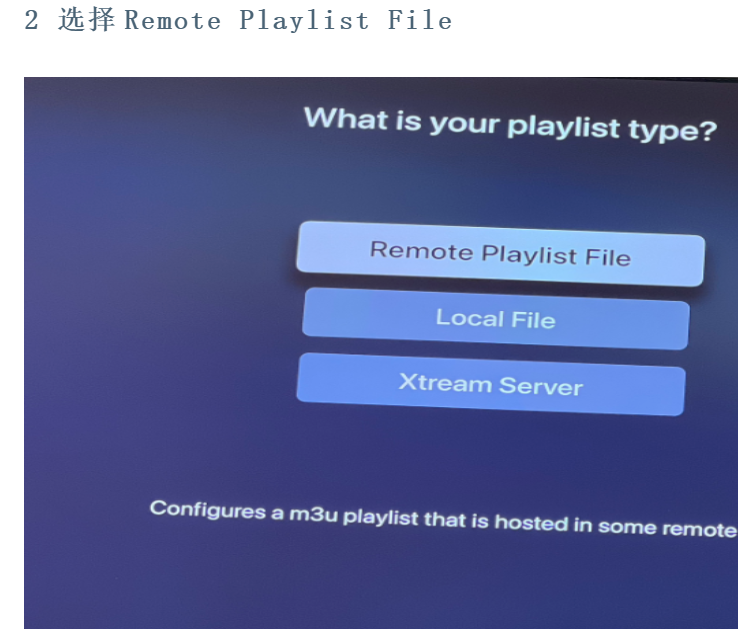
Task: Choose the Local File playlist type
Action: pyautogui.click(x=495, y=320)
